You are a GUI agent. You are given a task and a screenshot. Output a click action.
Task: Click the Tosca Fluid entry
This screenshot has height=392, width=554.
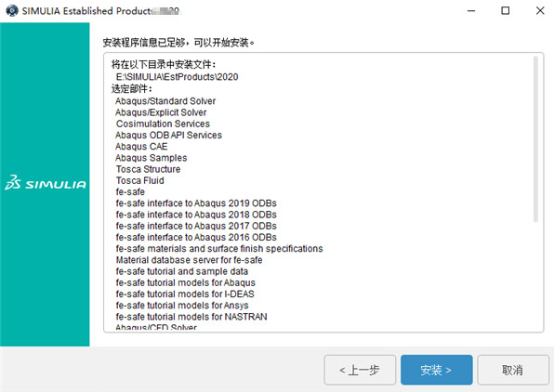point(140,180)
